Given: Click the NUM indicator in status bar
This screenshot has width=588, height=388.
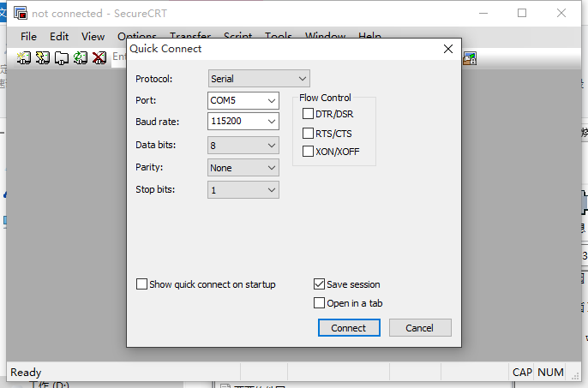Looking at the screenshot, I should click(x=550, y=373).
